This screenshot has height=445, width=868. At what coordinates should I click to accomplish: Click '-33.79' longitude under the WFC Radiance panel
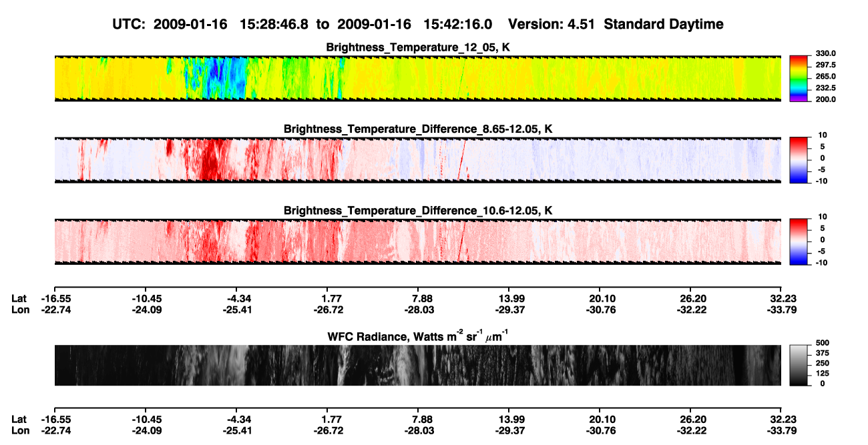[x=782, y=431]
